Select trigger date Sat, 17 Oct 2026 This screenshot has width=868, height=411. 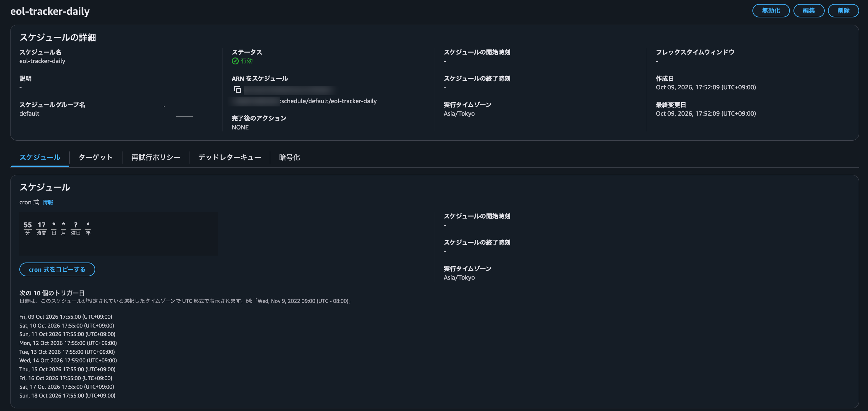pyautogui.click(x=67, y=387)
